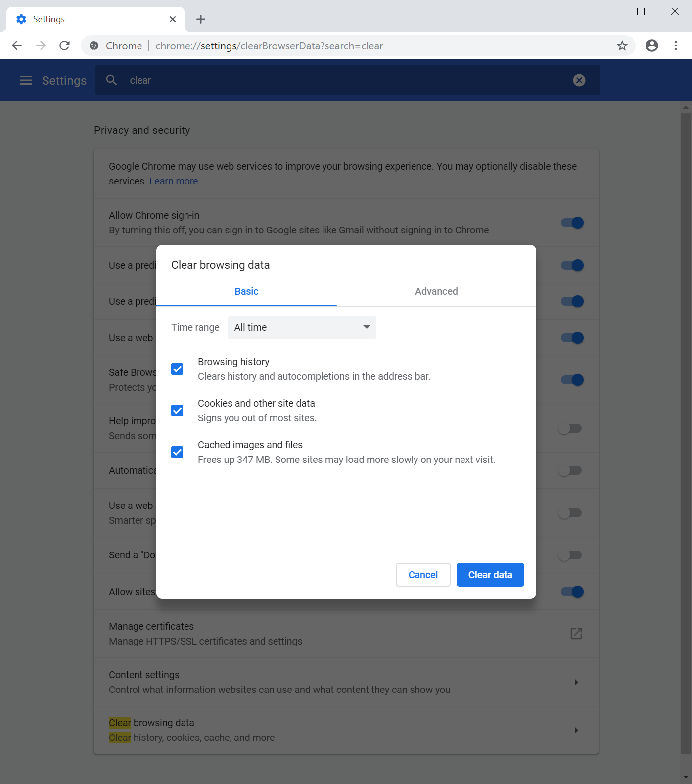Open the Settings hamburger menu
Viewport: 692px width, 784px height.
26,80
